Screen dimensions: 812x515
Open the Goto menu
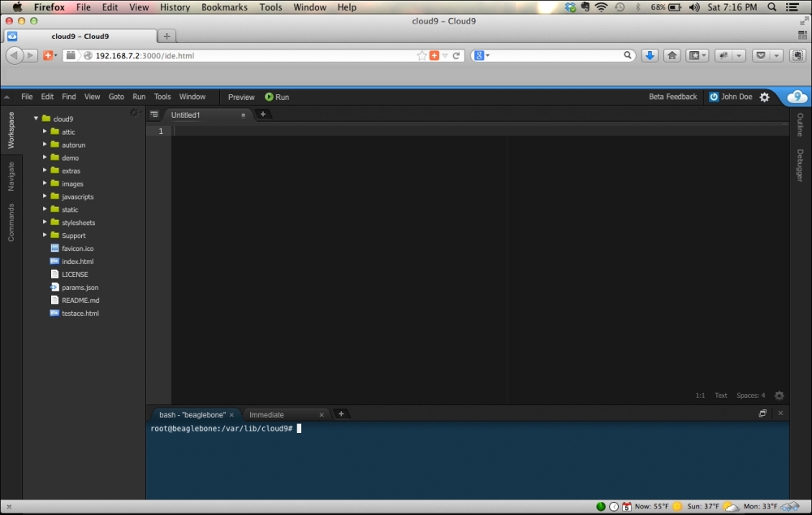[116, 97]
